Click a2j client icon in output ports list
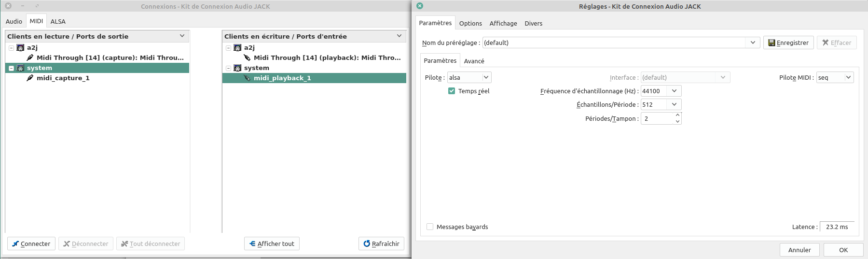Image resolution: width=868 pixels, height=259 pixels. click(x=20, y=48)
